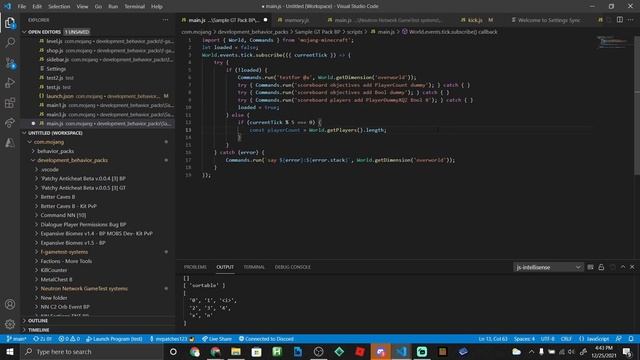This screenshot has height=360, width=640.
Task: Open the Extensions view
Action: pyautogui.click(x=10, y=103)
